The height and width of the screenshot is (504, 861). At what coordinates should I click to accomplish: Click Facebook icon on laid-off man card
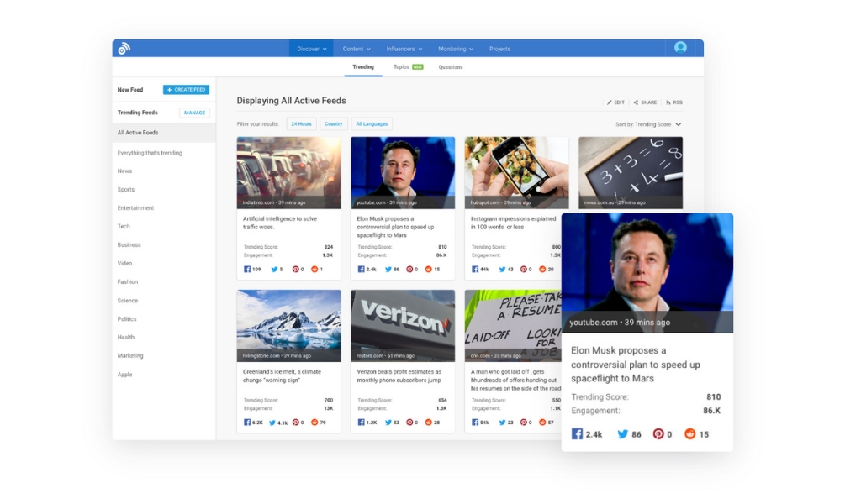pyautogui.click(x=475, y=423)
